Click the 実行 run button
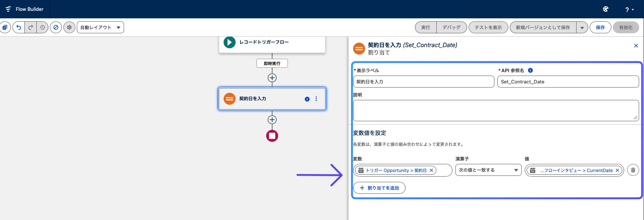Image resolution: width=644 pixels, height=220 pixels. click(x=425, y=27)
